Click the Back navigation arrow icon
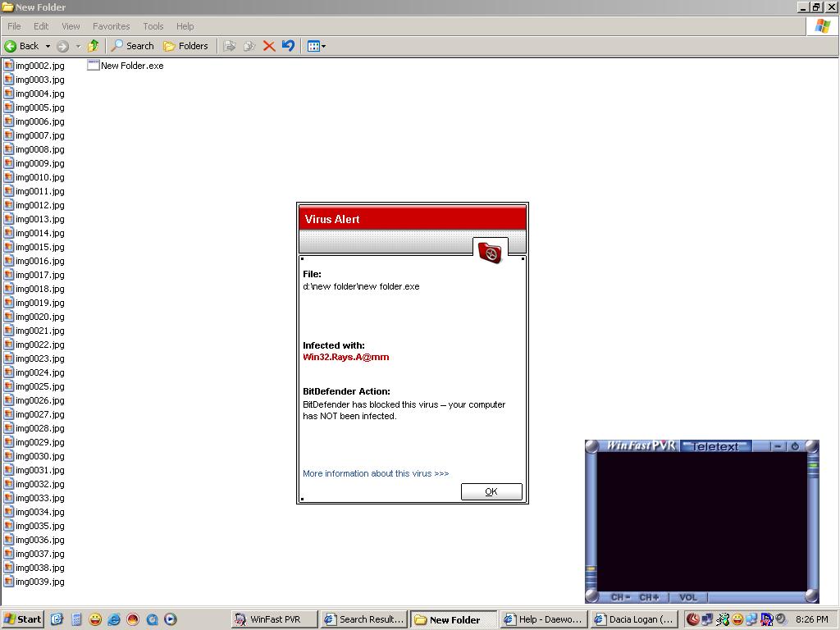 [x=11, y=46]
